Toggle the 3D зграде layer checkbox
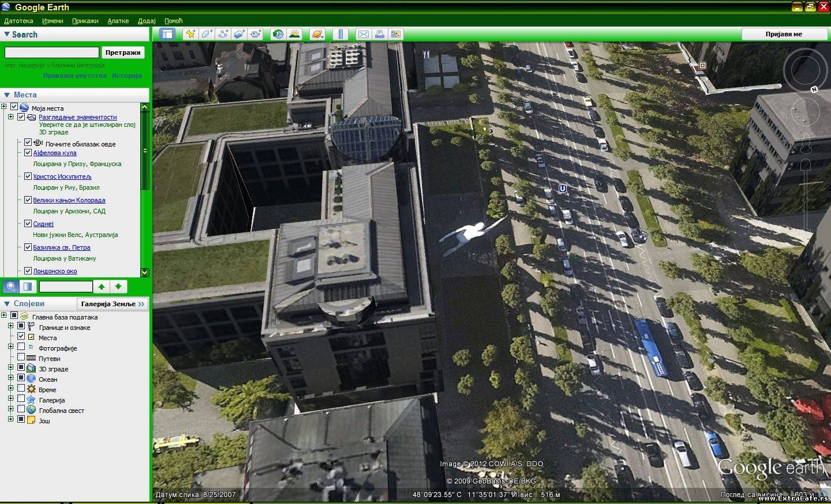831x504 pixels. point(21,367)
